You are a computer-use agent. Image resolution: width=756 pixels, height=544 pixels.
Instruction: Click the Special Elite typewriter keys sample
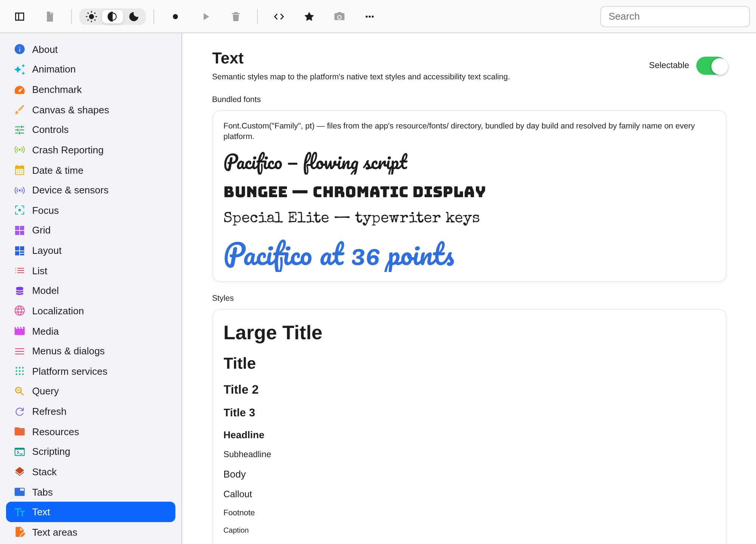[352, 218]
